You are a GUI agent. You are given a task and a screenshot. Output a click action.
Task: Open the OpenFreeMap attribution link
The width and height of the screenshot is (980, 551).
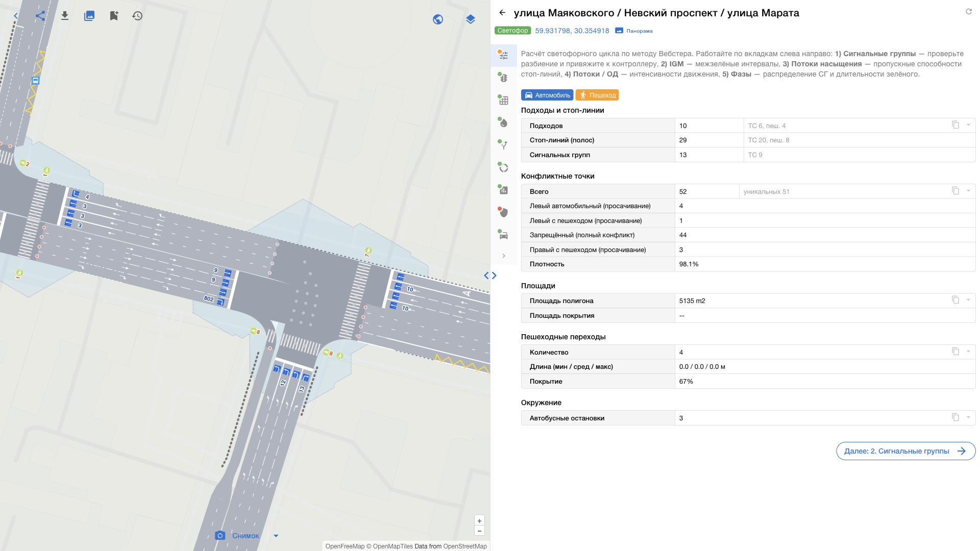[x=345, y=546]
